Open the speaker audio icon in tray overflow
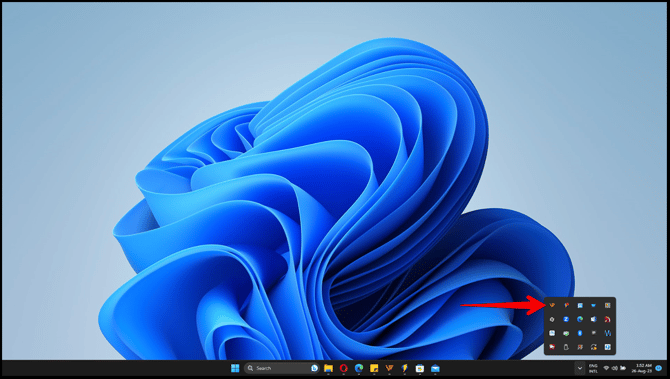The width and height of the screenshot is (670, 379). (x=594, y=319)
